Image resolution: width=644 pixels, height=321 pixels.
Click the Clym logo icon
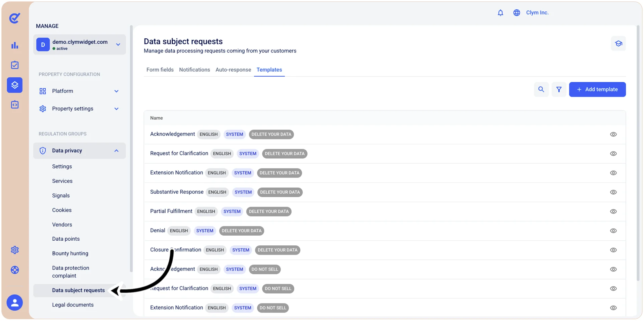(x=14, y=18)
